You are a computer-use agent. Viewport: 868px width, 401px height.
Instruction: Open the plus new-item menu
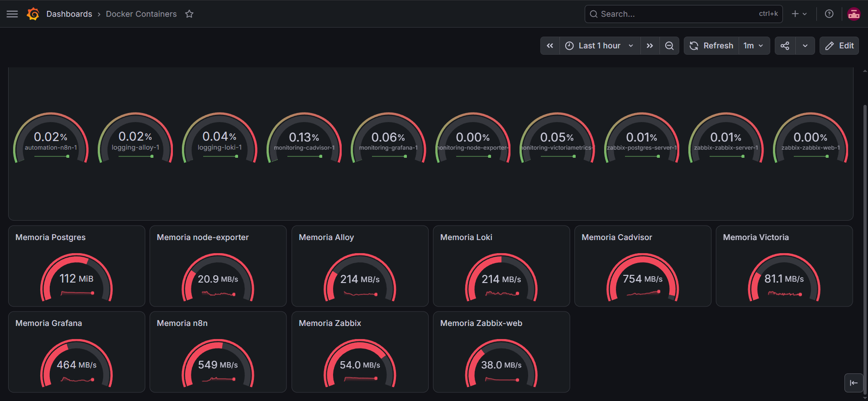coord(799,14)
